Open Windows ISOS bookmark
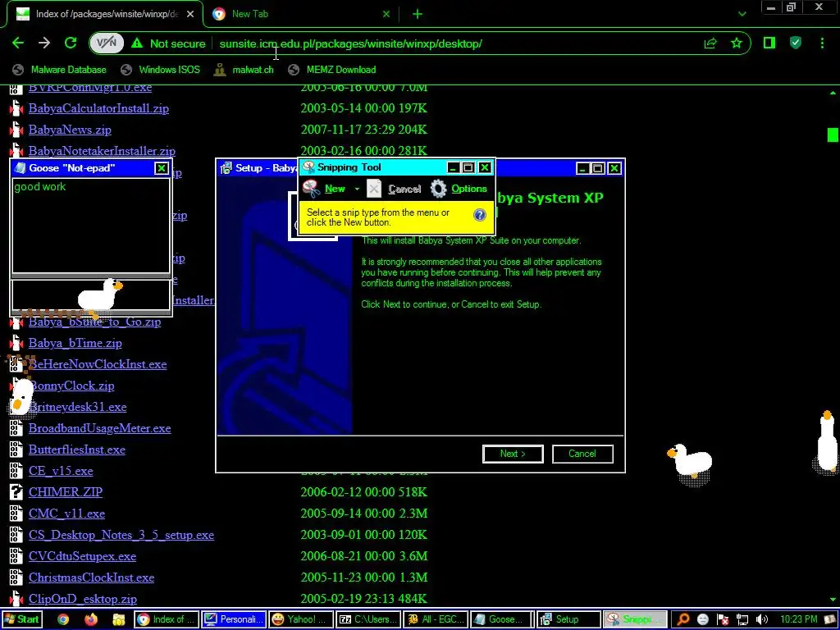The width and height of the screenshot is (840, 630). [x=160, y=70]
